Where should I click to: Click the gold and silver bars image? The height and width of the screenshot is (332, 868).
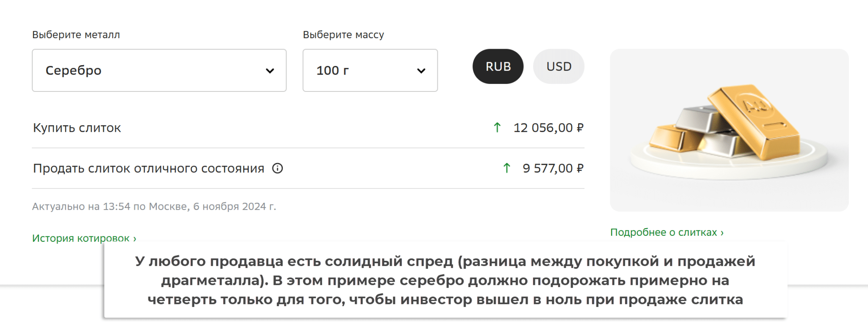pos(729,130)
